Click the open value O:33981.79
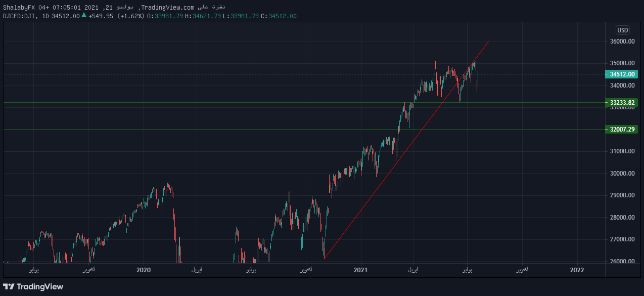This screenshot has height=296, width=644. [x=165, y=16]
